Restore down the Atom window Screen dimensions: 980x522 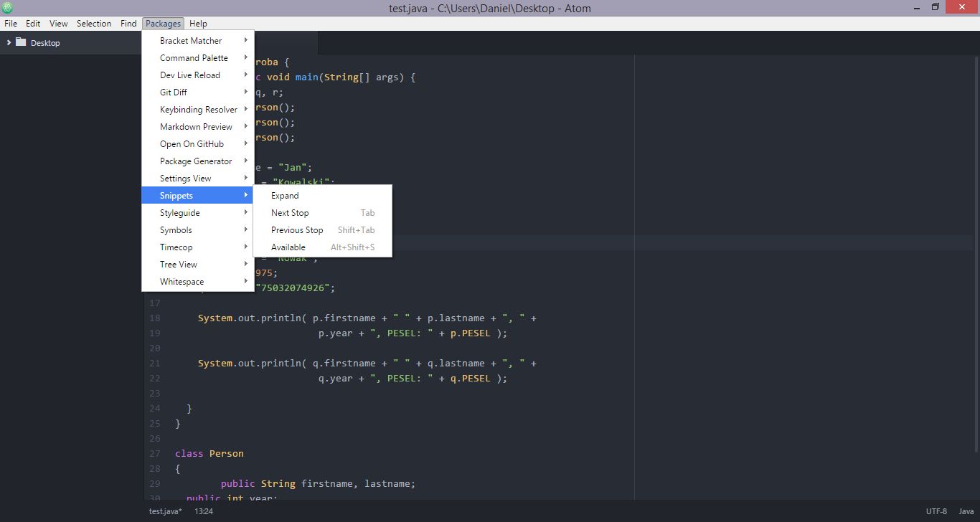pos(935,7)
